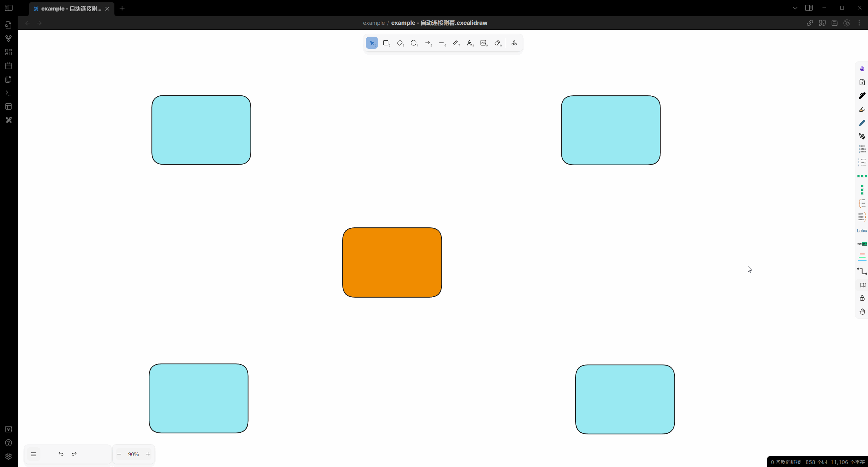868x467 pixels.
Task: Select the Text tool
Action: [x=469, y=43]
